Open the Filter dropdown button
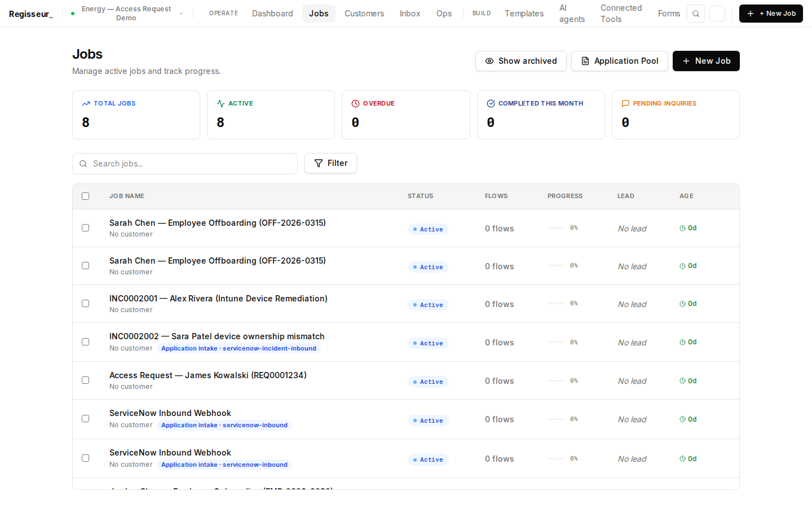This screenshot has width=812, height=508. coord(330,163)
